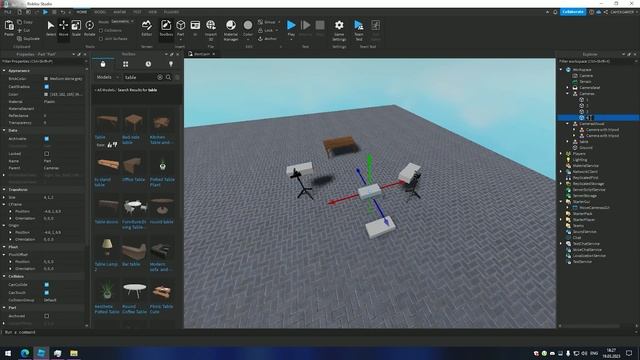Toggle the Archivable property checkbox

[47, 139]
